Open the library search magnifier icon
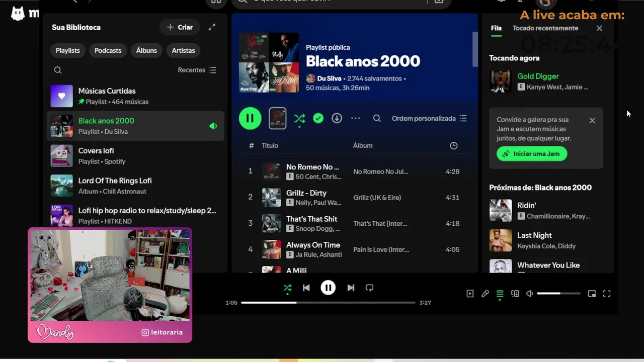This screenshot has width=644, height=362. (58, 70)
